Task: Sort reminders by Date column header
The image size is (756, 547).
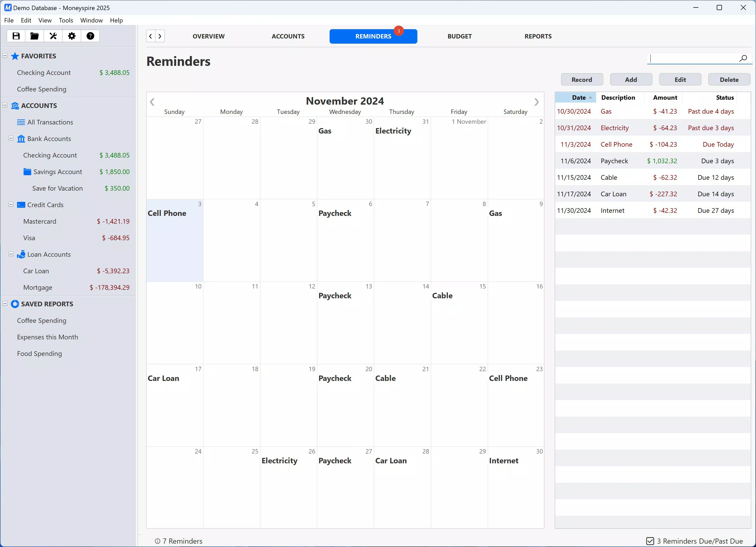Action: point(576,98)
